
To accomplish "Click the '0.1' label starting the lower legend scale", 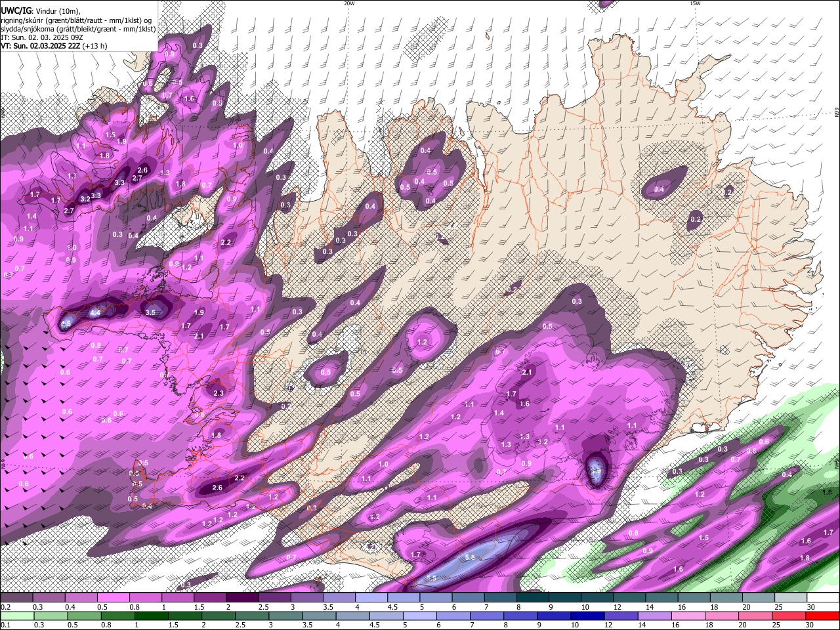I will point(6,625).
